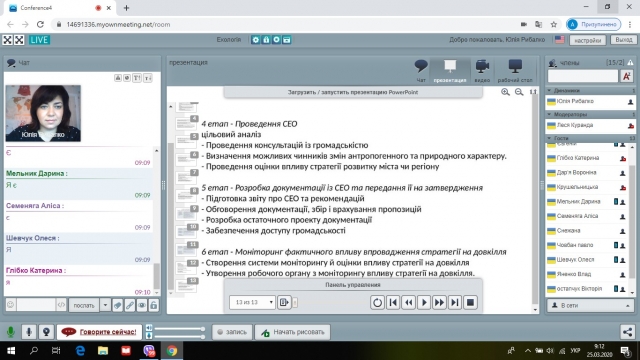Advance with the fast-forward button

(439, 302)
